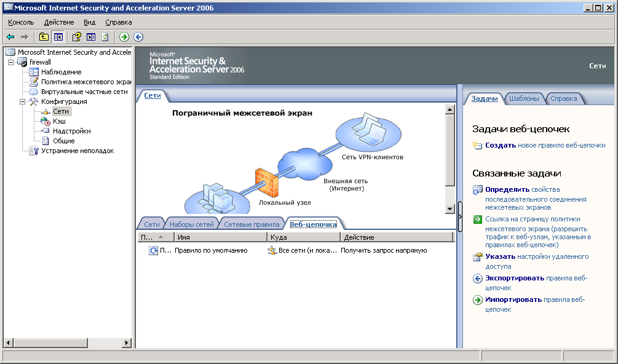The width and height of the screenshot is (618, 364).
Task: Click diagram scrollbar up arrow
Action: pyautogui.click(x=450, y=109)
